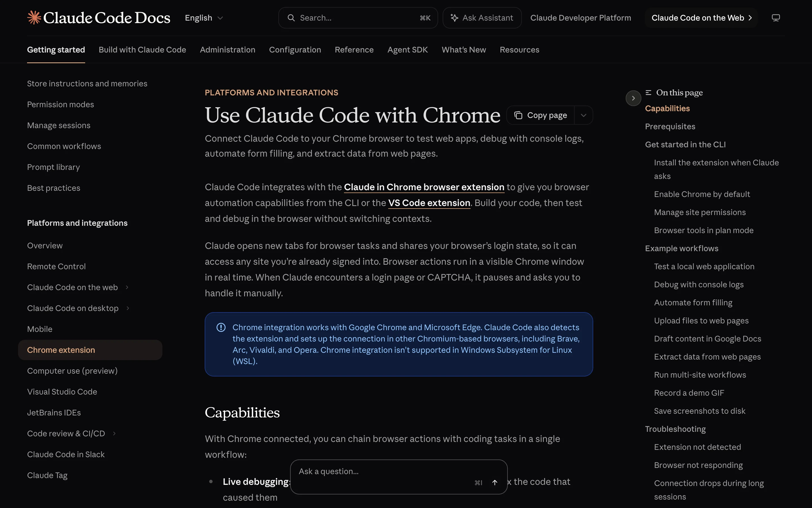This screenshot has width=812, height=508.
Task: Jump to Automate form filling
Action: pyautogui.click(x=693, y=303)
